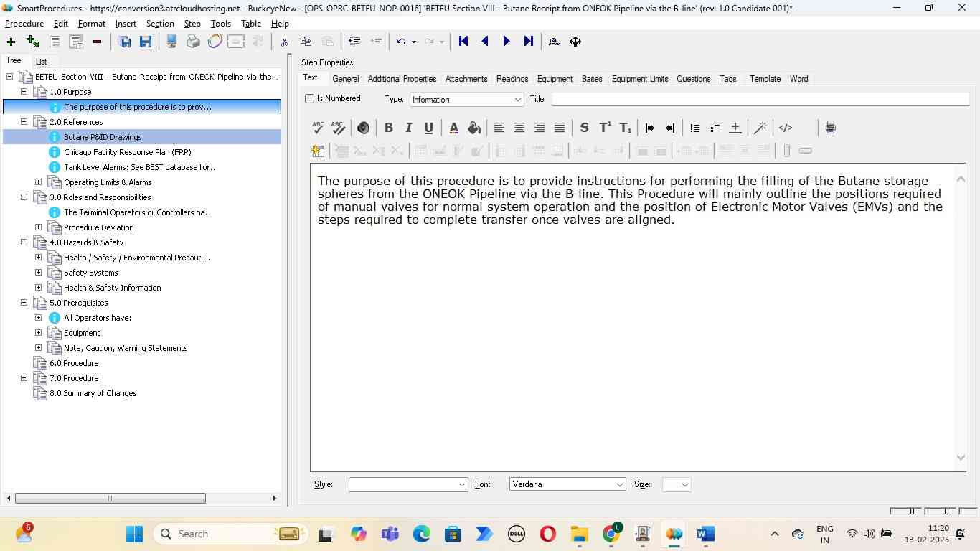Open Windows Start menu

point(134,534)
